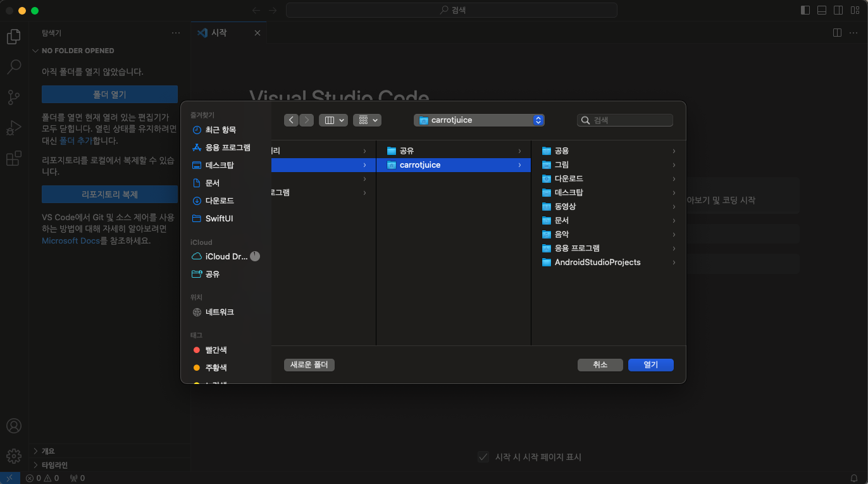Open Explorer views and more actions

(176, 33)
